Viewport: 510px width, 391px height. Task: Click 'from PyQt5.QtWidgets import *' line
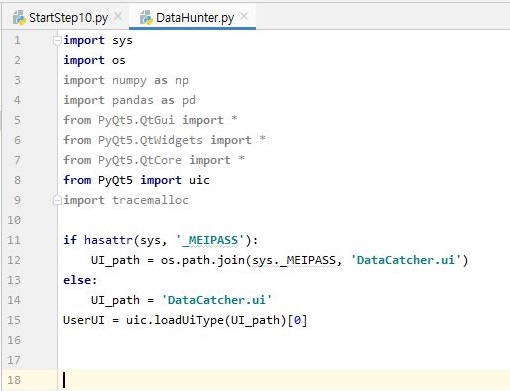pyautogui.click(x=164, y=140)
